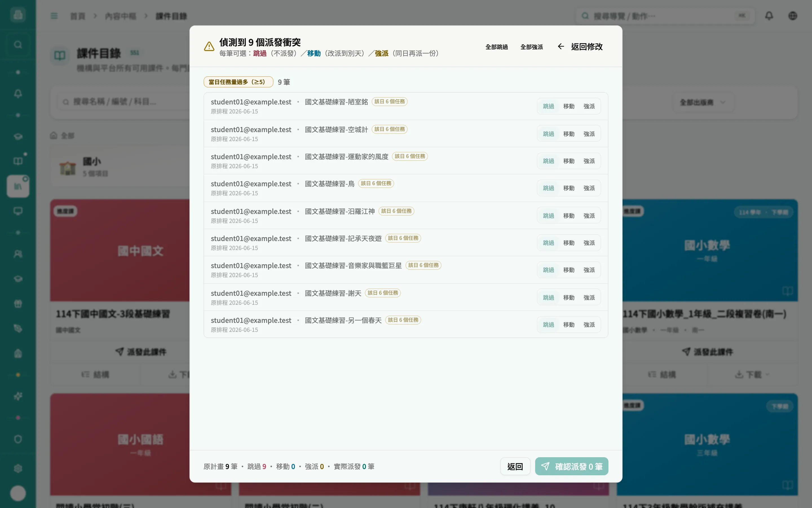This screenshot has height=508, width=812.
Task: Open the 下載 dropdown on 國小數學 card
Action: 752,374
